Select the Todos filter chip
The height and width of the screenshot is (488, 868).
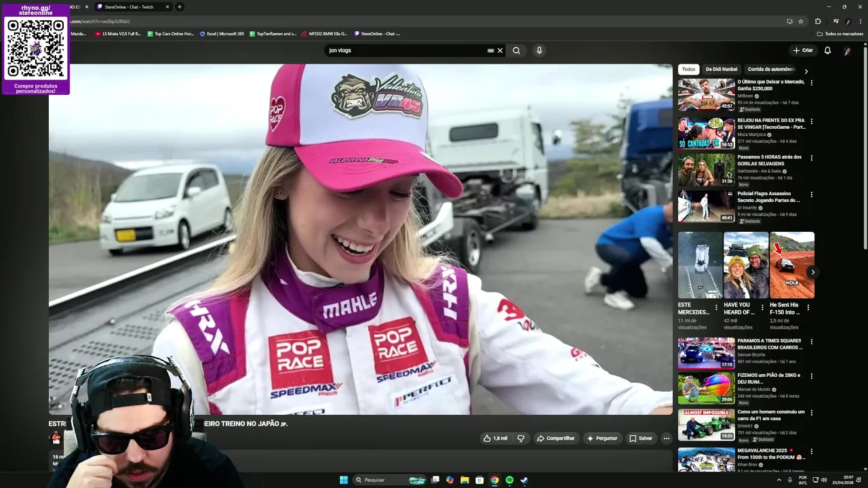(688, 69)
